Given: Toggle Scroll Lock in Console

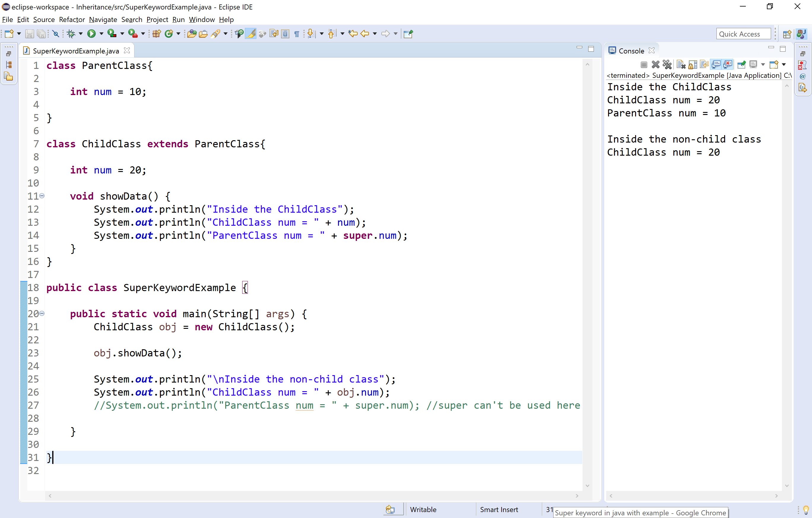Looking at the screenshot, I should (x=693, y=64).
